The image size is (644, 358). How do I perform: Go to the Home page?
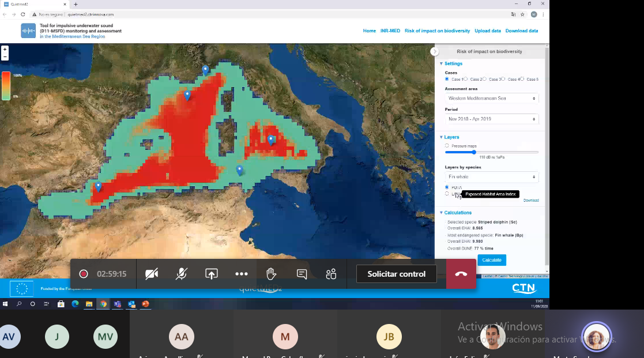pos(369,31)
